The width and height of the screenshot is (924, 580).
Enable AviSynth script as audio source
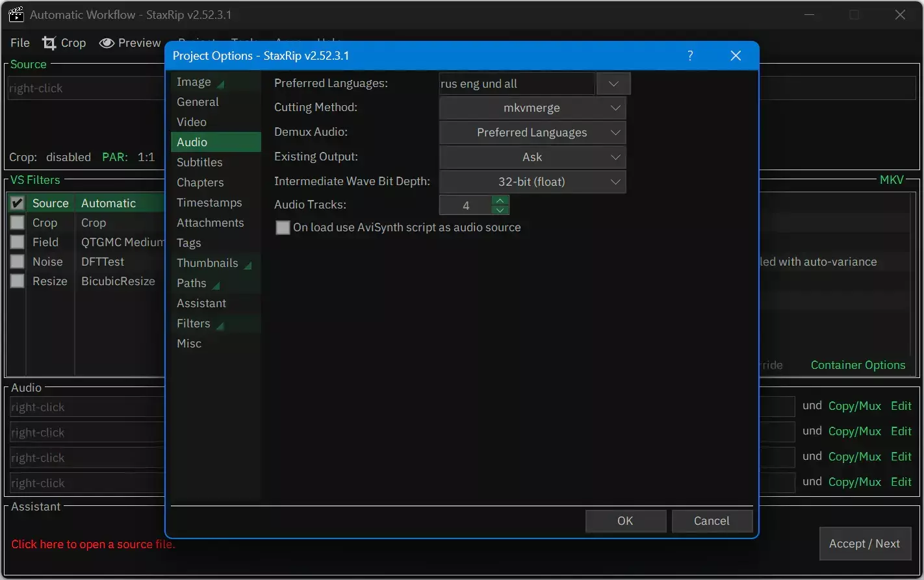(x=283, y=228)
